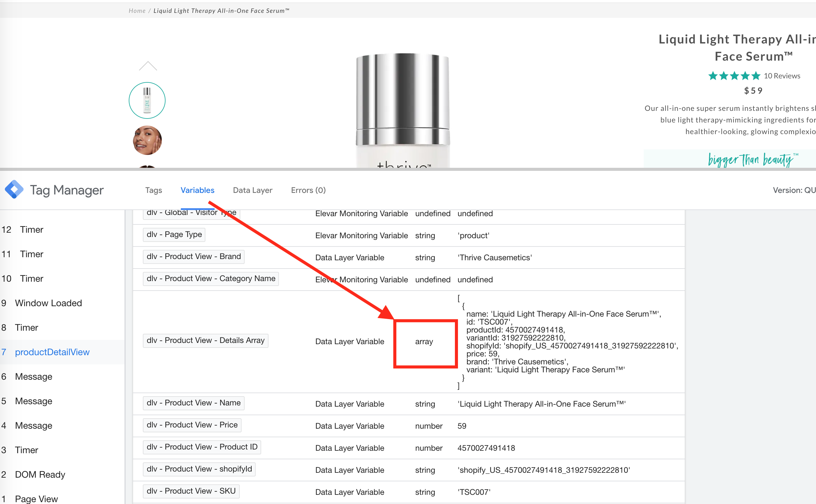Select the woman's face thumbnail
The image size is (816, 504).
click(x=147, y=140)
